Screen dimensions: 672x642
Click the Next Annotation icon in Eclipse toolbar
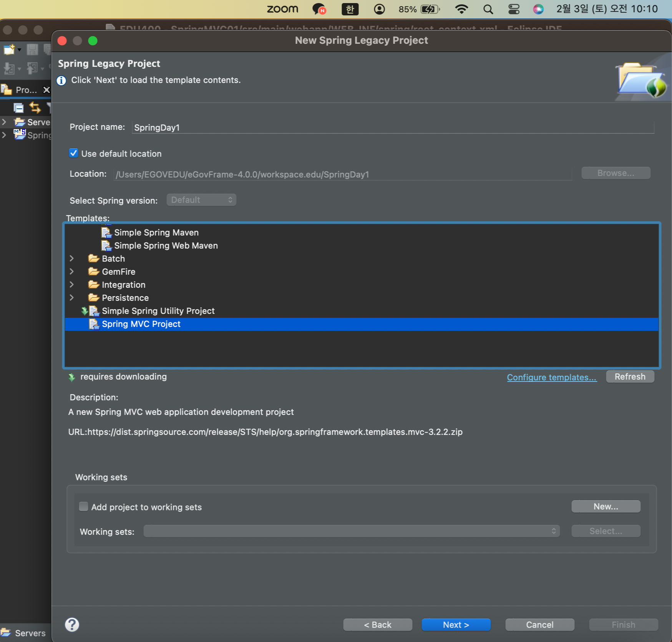tap(9, 69)
